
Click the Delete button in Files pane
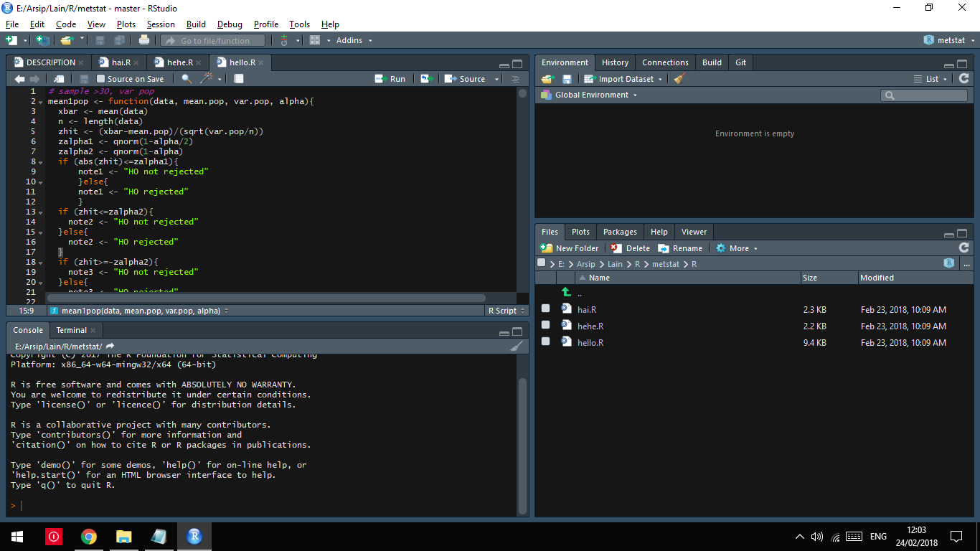[x=630, y=248]
